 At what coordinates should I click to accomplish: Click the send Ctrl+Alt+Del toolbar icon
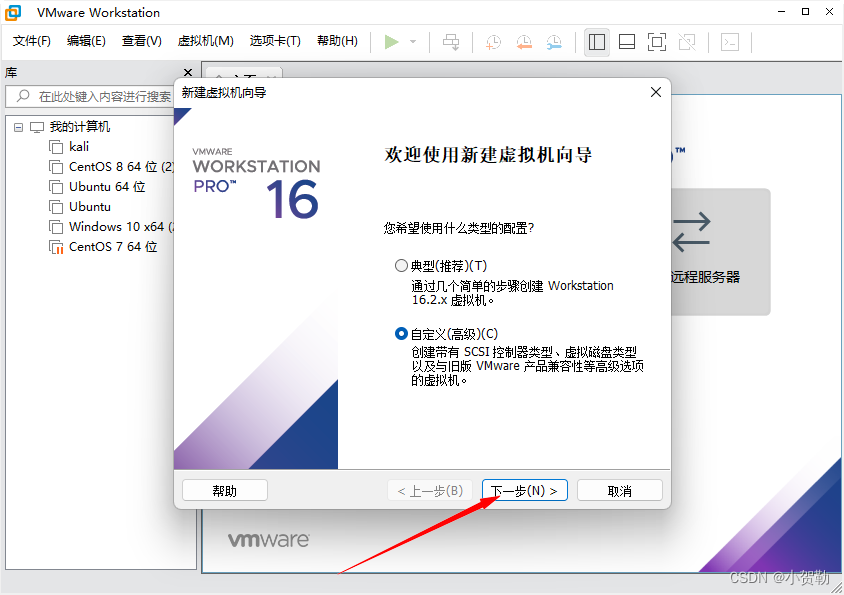click(x=451, y=41)
